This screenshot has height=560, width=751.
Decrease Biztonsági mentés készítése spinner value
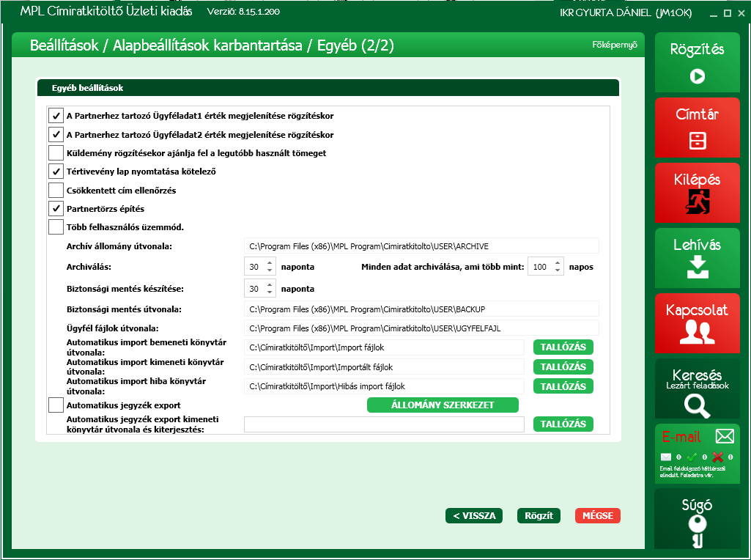pyautogui.click(x=270, y=292)
